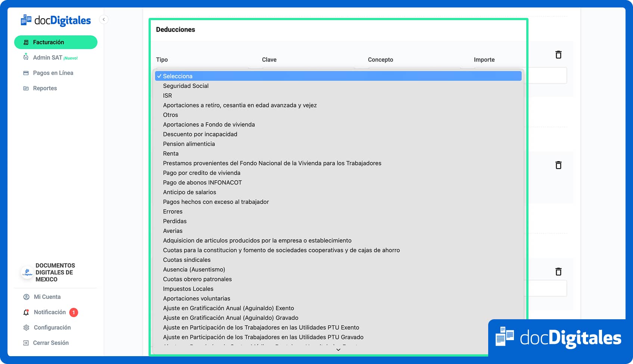Select Prestamos provenientes del Fondo Nacional option

click(338, 163)
